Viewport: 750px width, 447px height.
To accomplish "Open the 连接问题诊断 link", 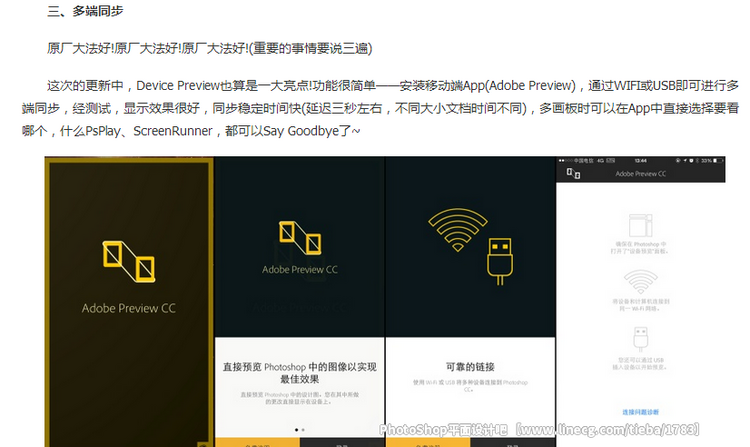I will tap(640, 412).
